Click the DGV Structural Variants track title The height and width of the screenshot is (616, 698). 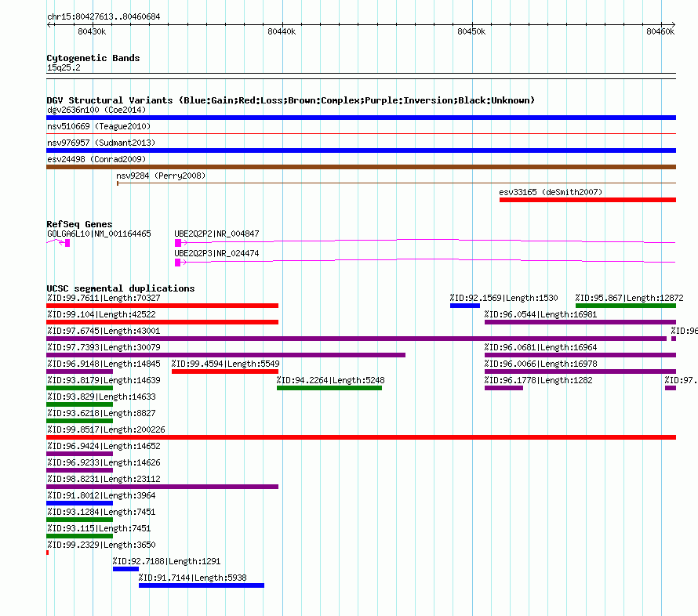(x=291, y=100)
